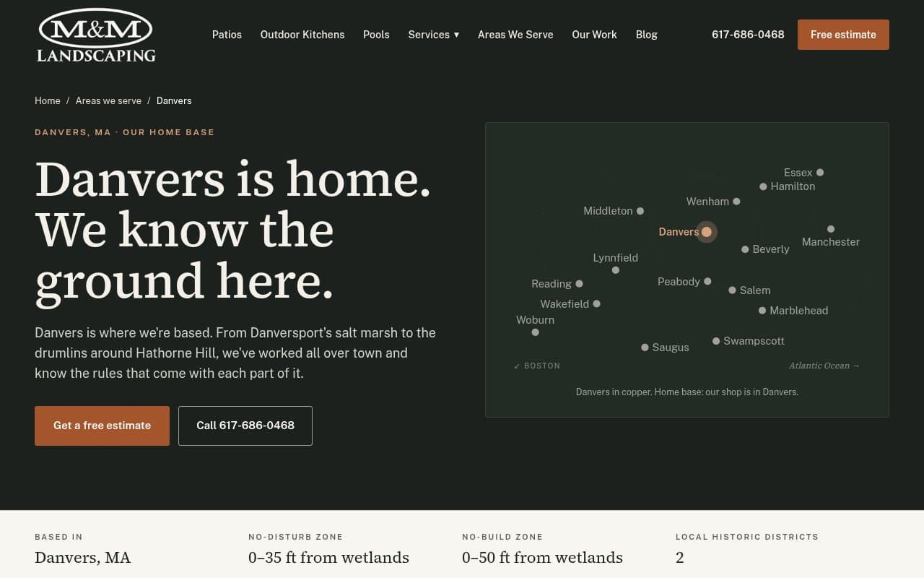Click the Free estimate header button

pos(843,35)
